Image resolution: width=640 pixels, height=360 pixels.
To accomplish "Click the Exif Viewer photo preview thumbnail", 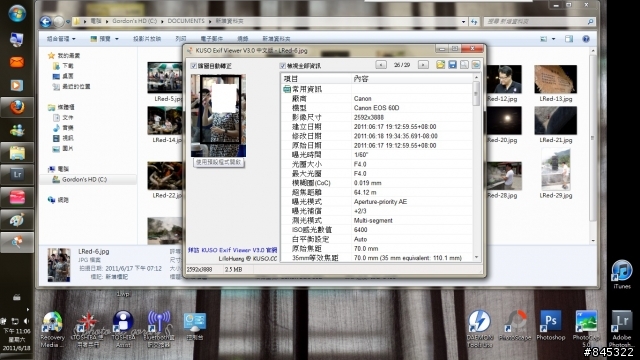I will [218, 116].
